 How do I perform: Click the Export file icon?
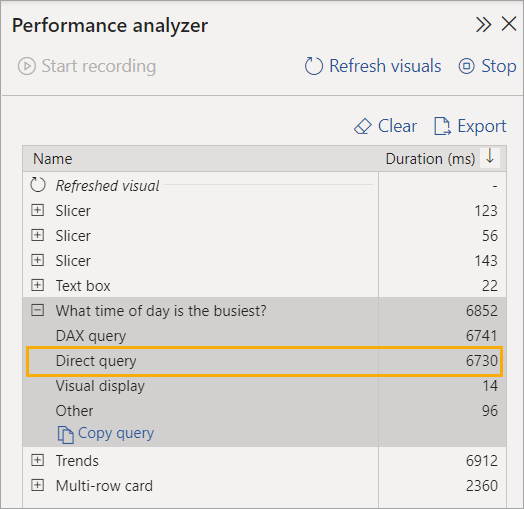click(442, 126)
